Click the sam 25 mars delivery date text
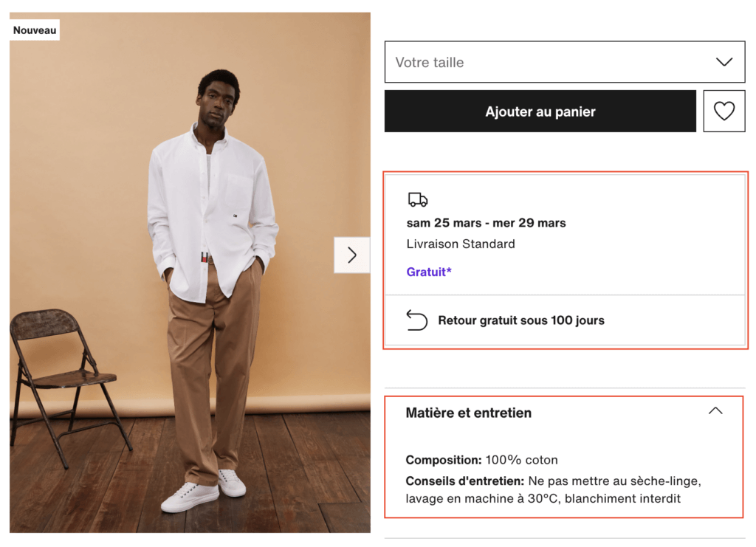Screen dimensions: 756x547 click(486, 222)
